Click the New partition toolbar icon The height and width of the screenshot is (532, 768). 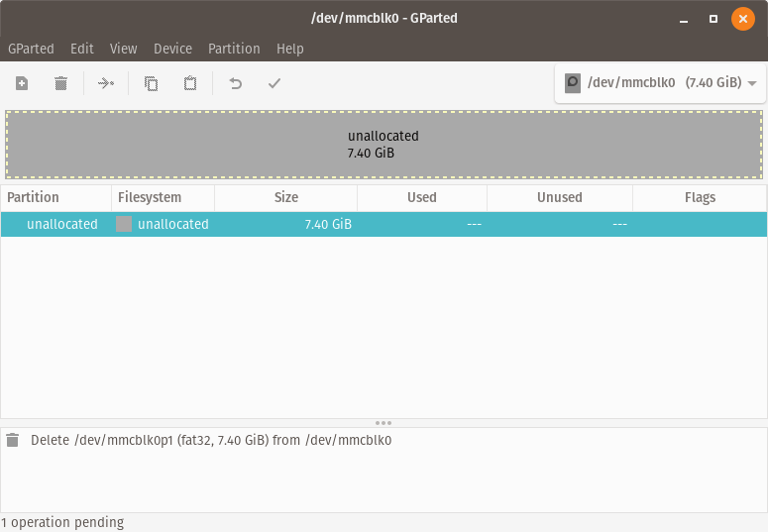[x=22, y=83]
